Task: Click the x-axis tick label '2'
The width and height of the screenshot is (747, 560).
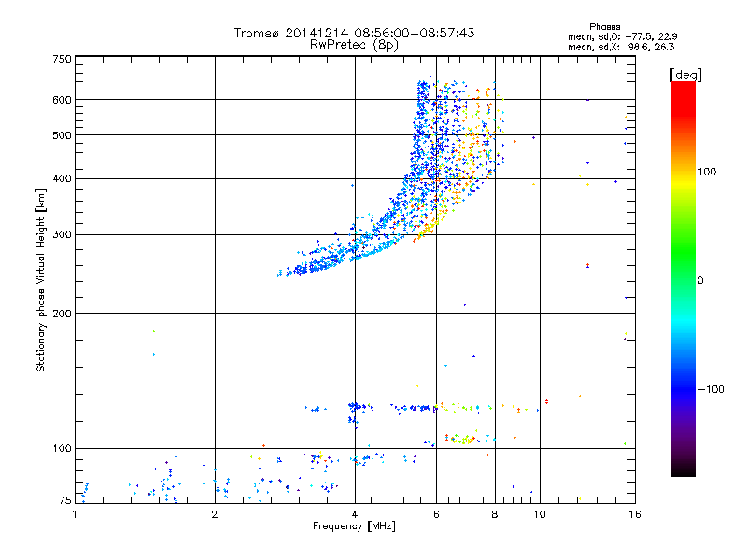Action: click(215, 514)
